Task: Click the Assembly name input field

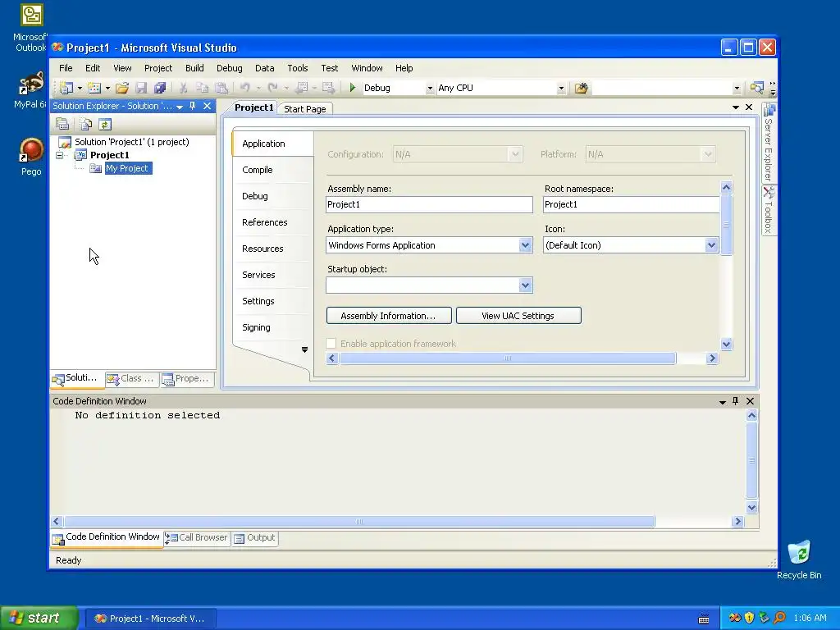Action: coord(429,204)
